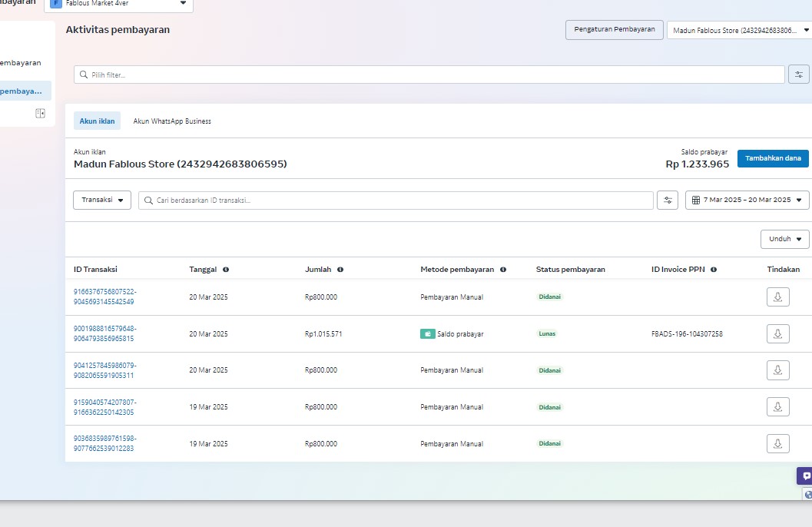812x527 pixels.
Task: Click the Tambahkan dana button
Action: pyautogui.click(x=772, y=158)
